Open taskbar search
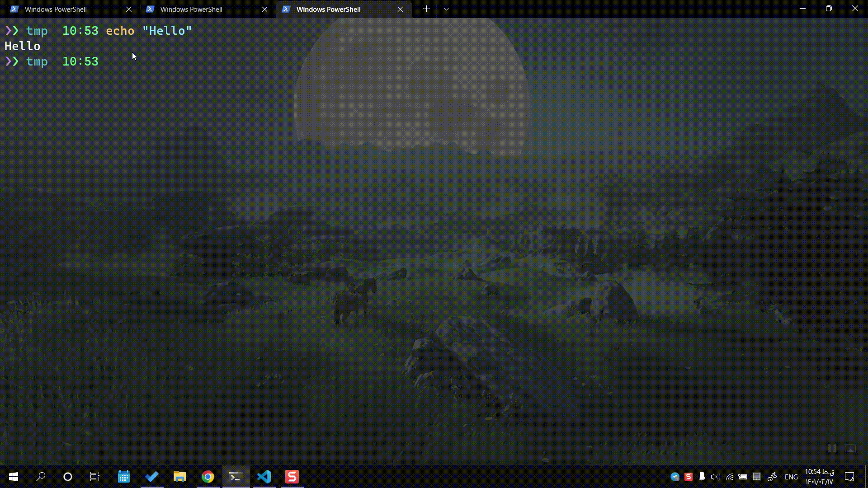This screenshot has width=868, height=488. tap(41, 477)
